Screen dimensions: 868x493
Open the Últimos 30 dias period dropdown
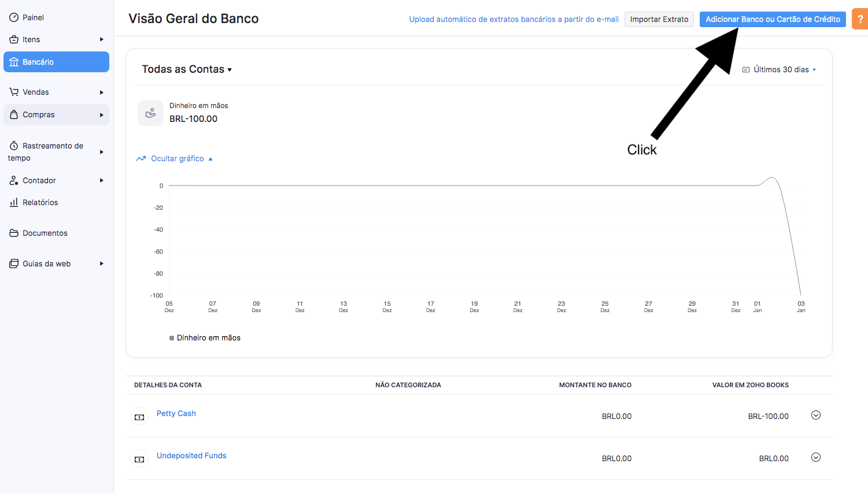[779, 69]
